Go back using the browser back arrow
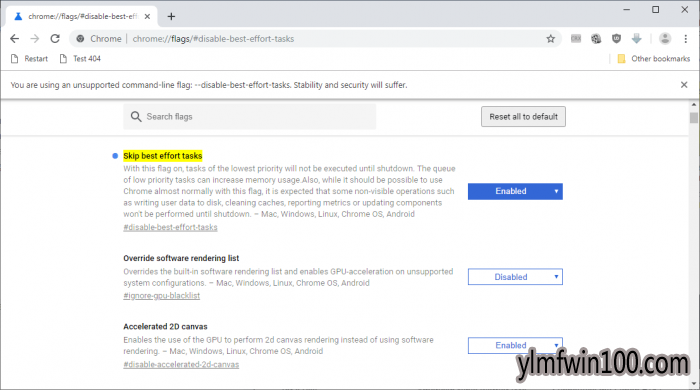The width and height of the screenshot is (700, 390). click(x=14, y=39)
